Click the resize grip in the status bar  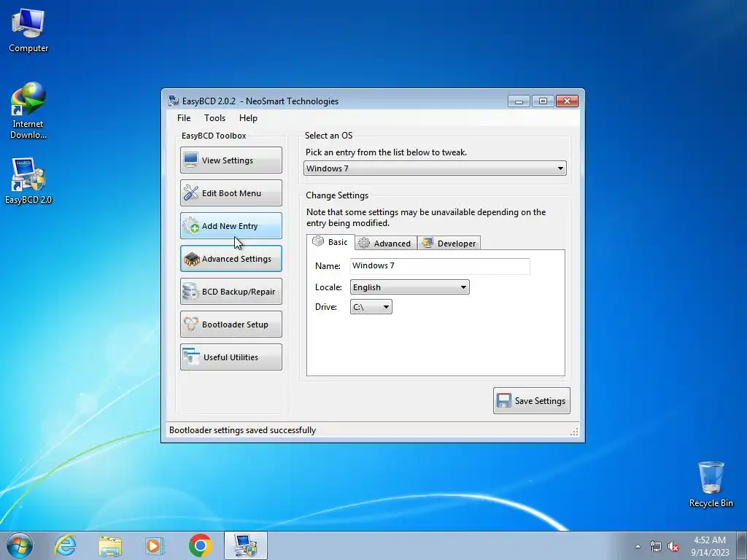click(x=574, y=432)
